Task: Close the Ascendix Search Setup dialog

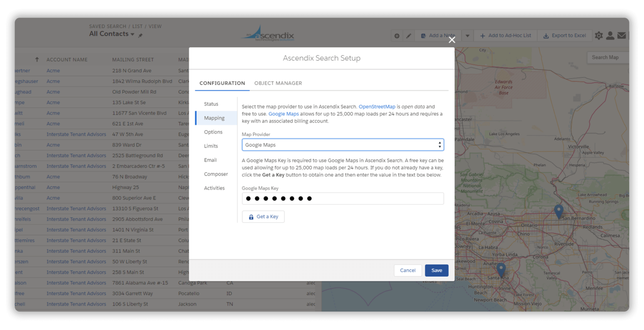Action: point(452,40)
